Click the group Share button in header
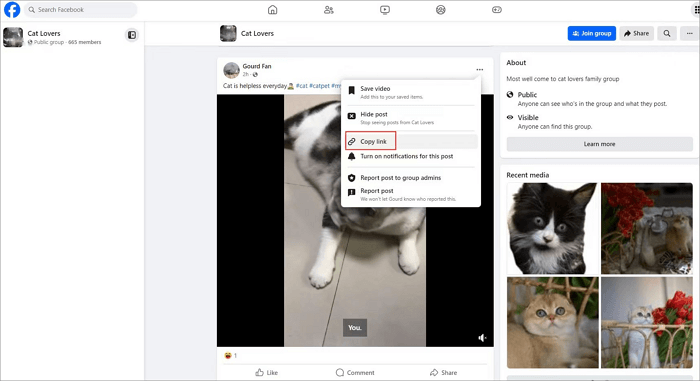Screen dimensions: 700x381 tap(637, 33)
